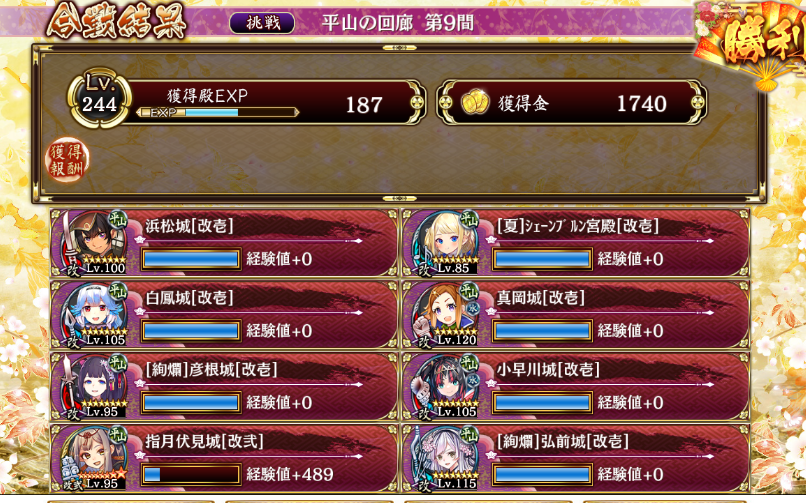This screenshot has height=503, width=807.
Task: Click 真岡城[改壱] result row name
Action: pos(540,298)
